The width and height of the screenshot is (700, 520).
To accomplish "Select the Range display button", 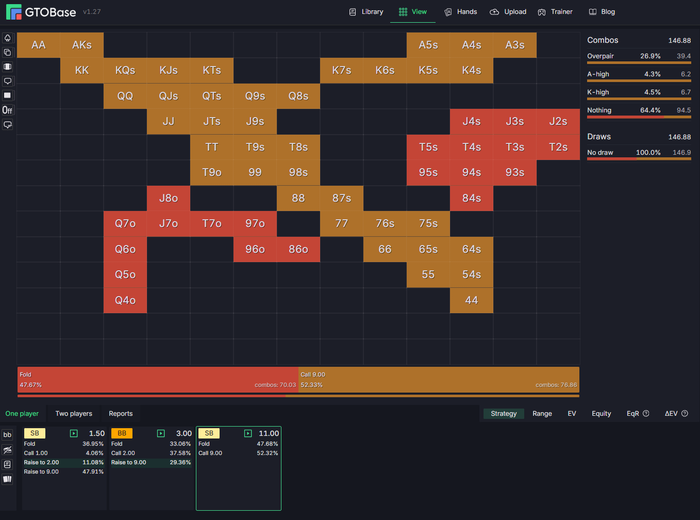I will pos(542,414).
